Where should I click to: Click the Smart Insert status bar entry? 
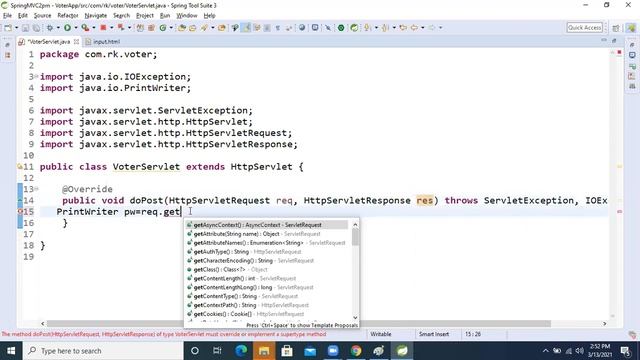click(434, 334)
